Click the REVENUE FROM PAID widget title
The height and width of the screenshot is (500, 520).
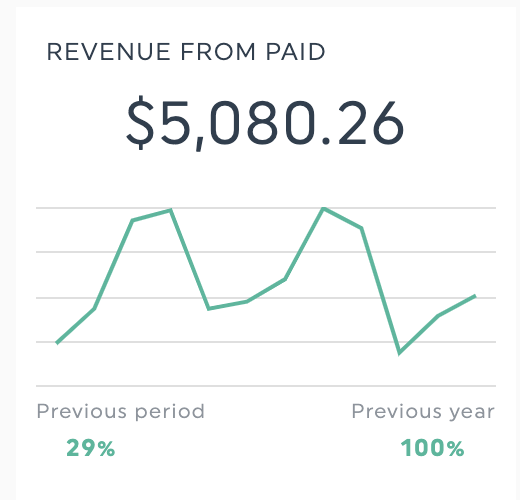pyautogui.click(x=186, y=52)
